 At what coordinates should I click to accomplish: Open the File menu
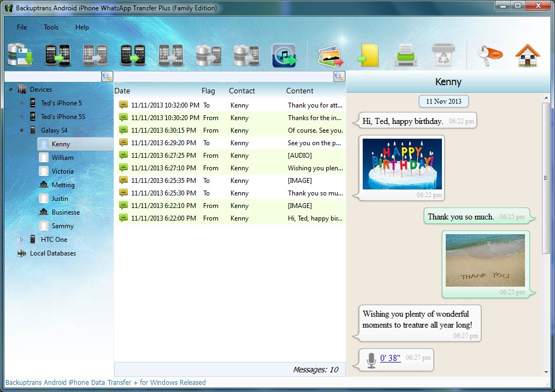pyautogui.click(x=21, y=27)
